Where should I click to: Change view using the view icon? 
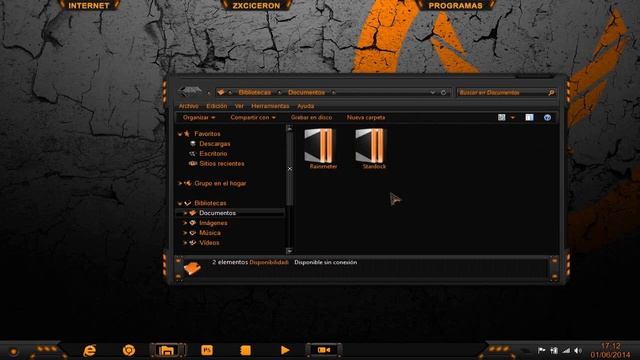point(502,118)
